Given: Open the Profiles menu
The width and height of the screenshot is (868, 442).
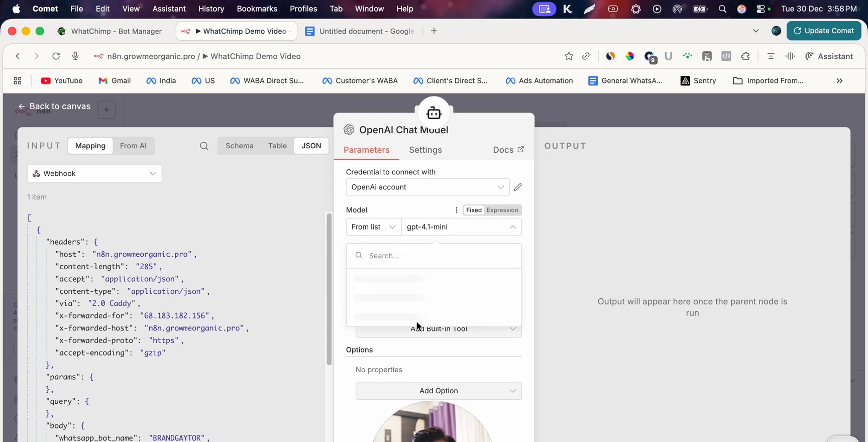Looking at the screenshot, I should 303,9.
